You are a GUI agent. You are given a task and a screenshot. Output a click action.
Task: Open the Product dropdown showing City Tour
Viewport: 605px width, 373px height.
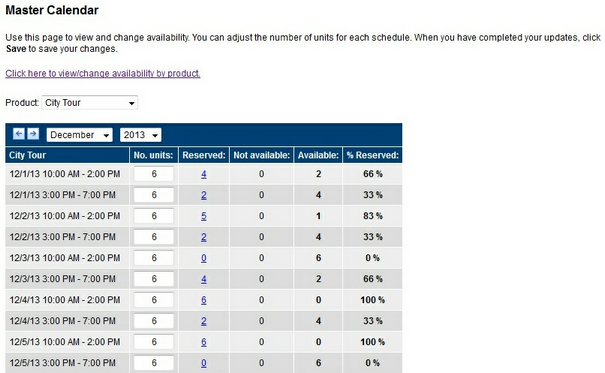coord(90,103)
